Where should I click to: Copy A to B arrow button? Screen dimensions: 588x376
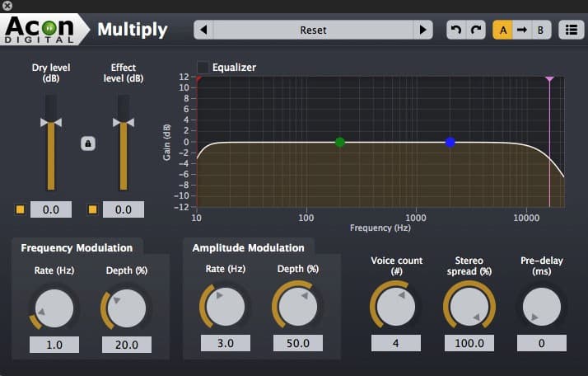tap(521, 30)
